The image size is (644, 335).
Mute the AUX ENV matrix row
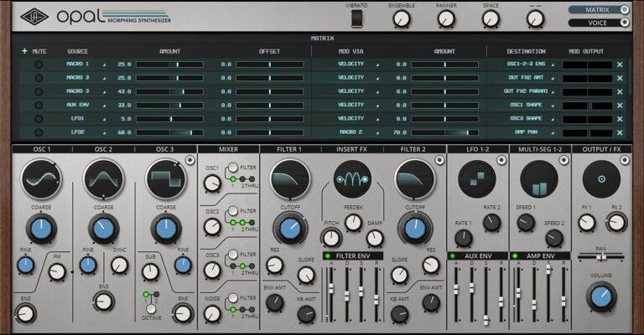tap(39, 105)
